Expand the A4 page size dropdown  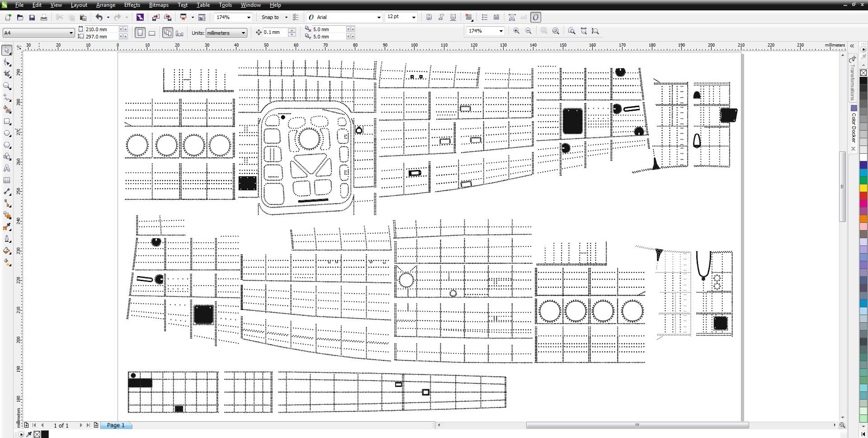(71, 33)
